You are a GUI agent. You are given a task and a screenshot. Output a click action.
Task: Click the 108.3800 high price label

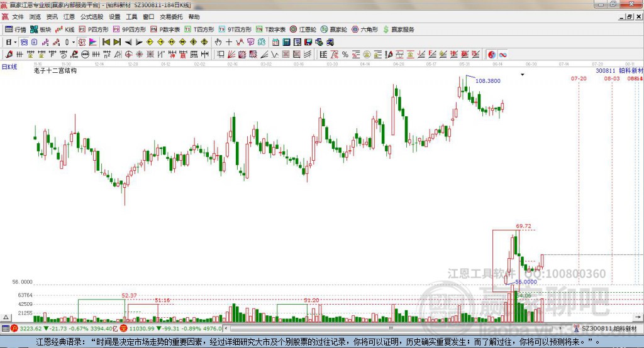tap(488, 81)
